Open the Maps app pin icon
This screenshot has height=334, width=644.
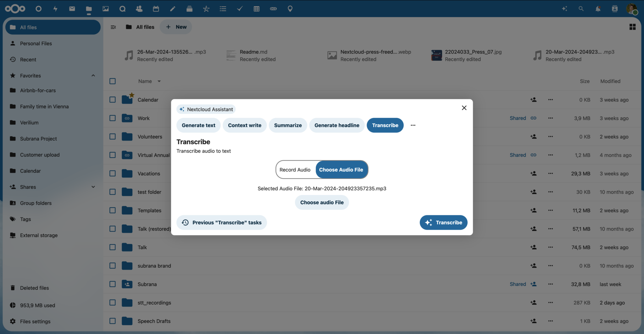pos(290,8)
